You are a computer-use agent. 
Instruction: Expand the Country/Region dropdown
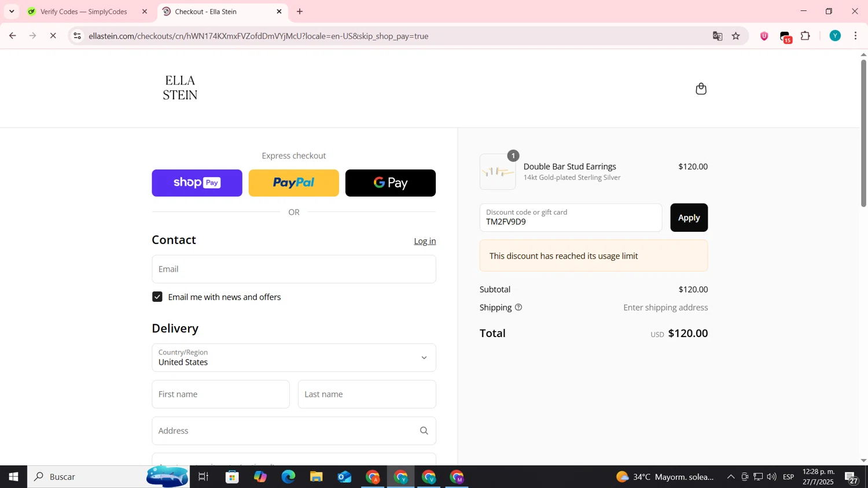coord(293,357)
